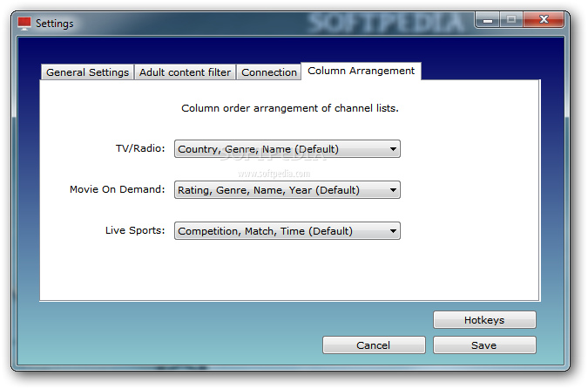The height and width of the screenshot is (389, 588).
Task: Click the Hotkeys button
Action: (484, 320)
